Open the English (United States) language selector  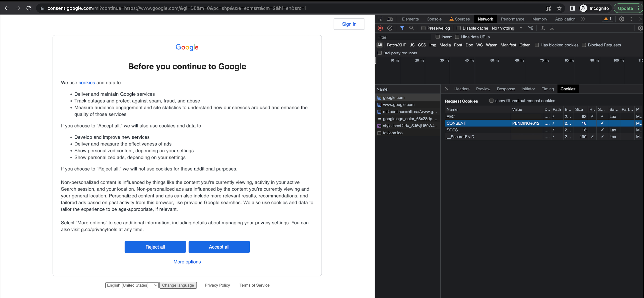click(132, 285)
